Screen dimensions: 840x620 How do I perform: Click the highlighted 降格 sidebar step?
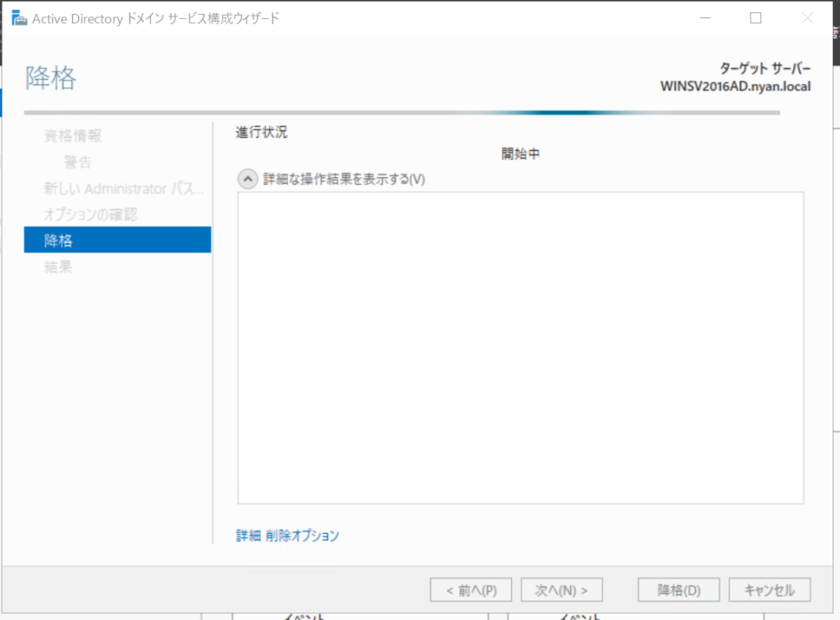(x=117, y=240)
